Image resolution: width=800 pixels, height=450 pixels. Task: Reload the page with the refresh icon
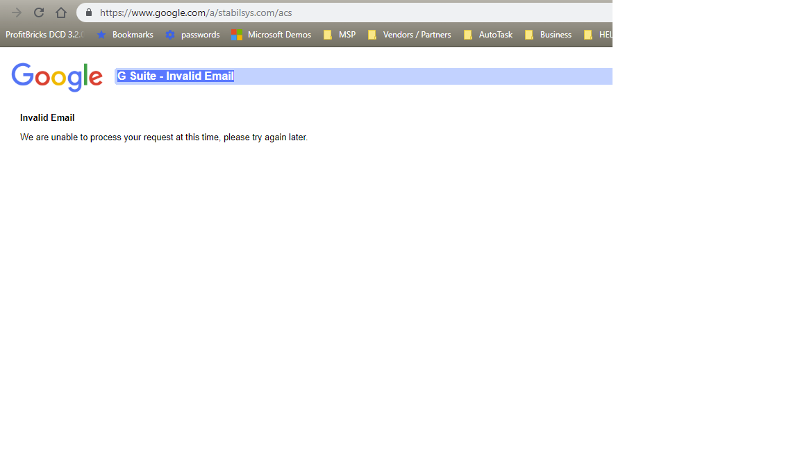click(39, 13)
